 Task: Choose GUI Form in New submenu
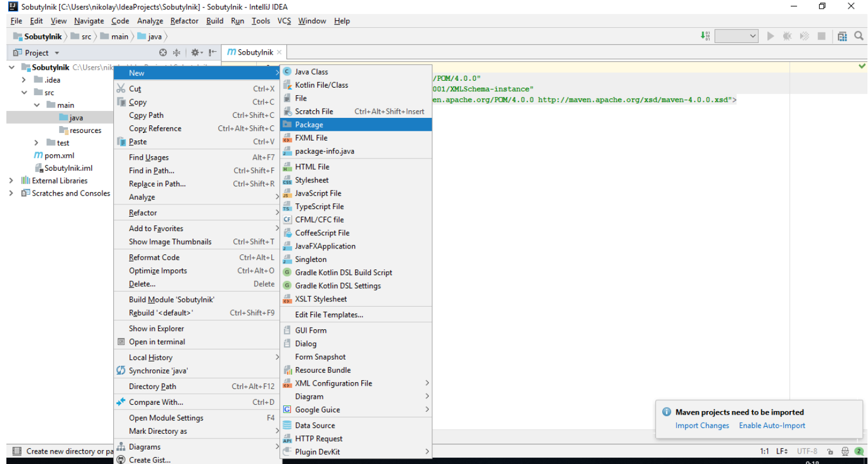click(x=356, y=330)
